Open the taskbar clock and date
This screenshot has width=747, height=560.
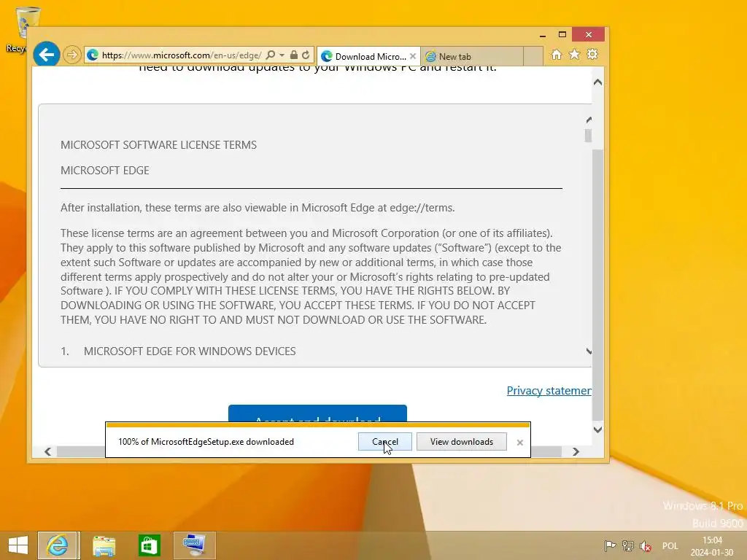click(x=712, y=546)
